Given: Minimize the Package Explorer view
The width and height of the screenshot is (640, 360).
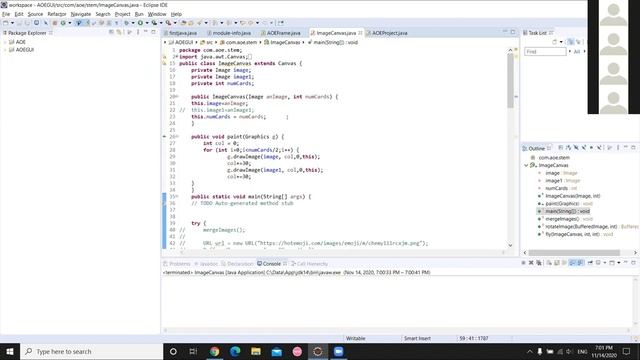Looking at the screenshot, I should click(x=145, y=31).
